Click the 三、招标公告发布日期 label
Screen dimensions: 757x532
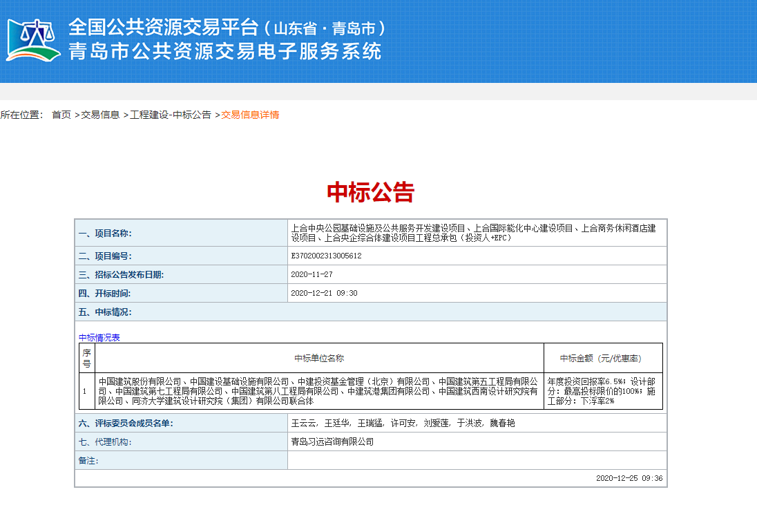tap(121, 275)
